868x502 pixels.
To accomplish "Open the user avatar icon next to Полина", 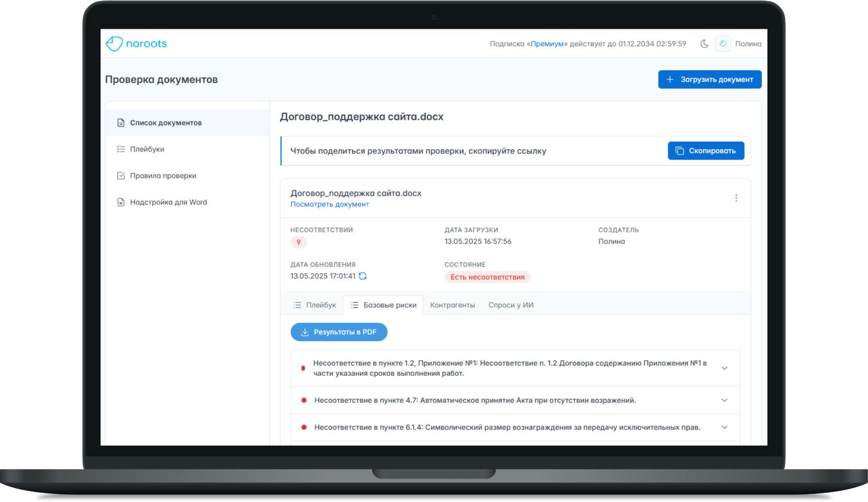I will coord(723,44).
